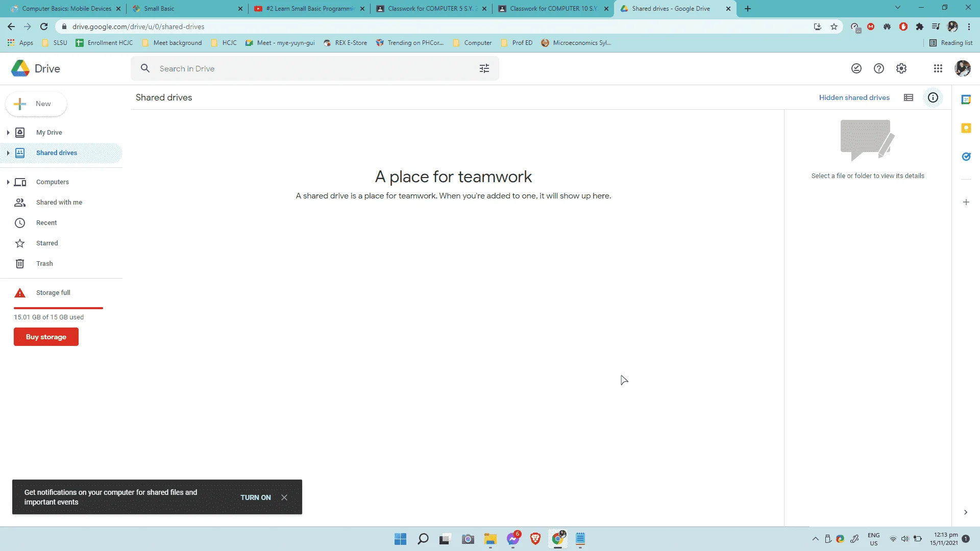
Task: Switch to the Computer Basics: Mobile Devices tab
Action: (66, 9)
